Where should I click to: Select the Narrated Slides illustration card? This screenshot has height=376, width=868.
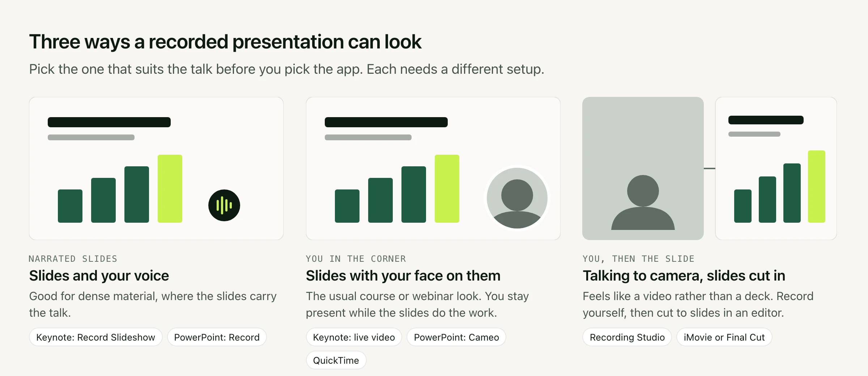pyautogui.click(x=156, y=168)
